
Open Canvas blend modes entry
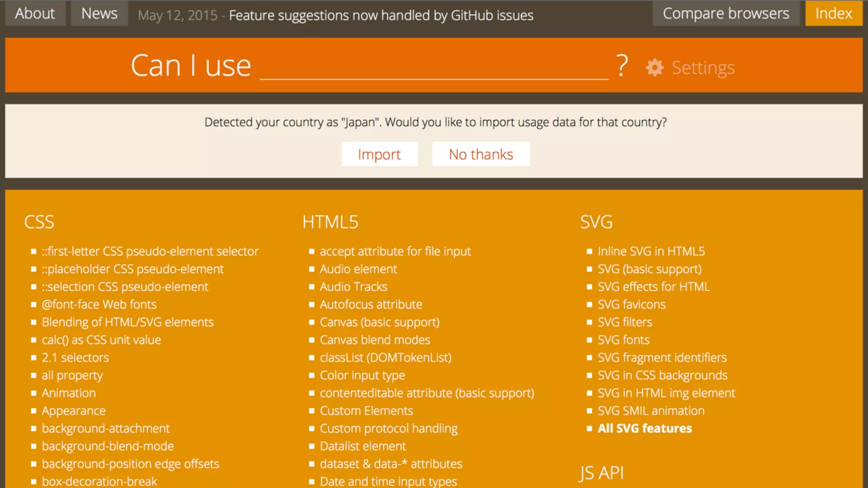click(x=375, y=340)
